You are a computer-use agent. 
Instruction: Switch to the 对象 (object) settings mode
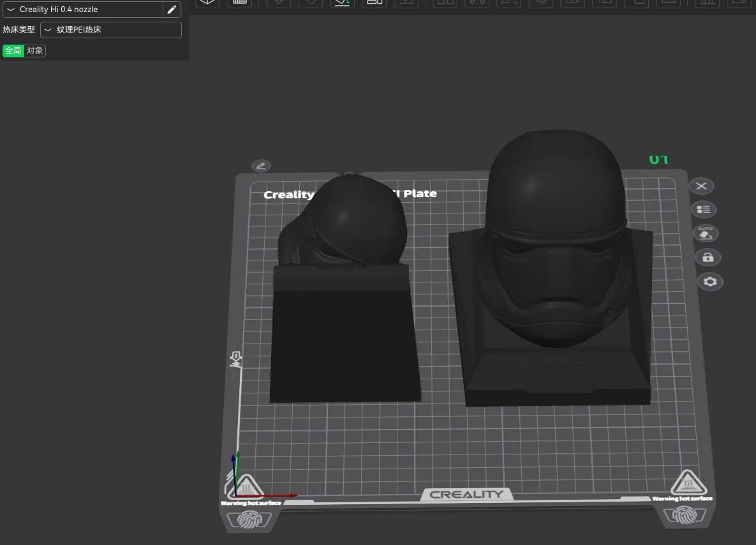(x=34, y=50)
